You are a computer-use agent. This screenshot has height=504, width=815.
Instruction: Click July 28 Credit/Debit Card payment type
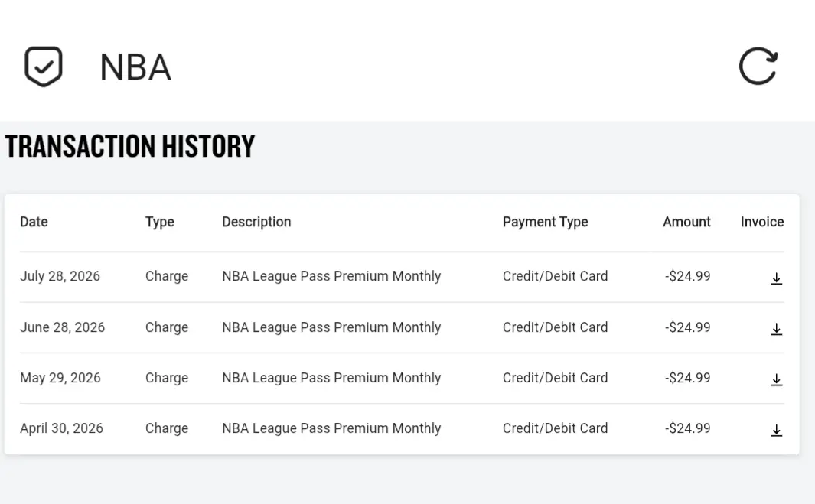point(555,276)
